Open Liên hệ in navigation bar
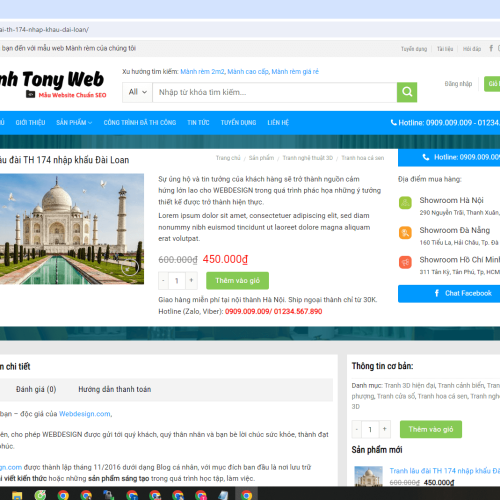Viewport: 500px width, 500px height. 278,123
